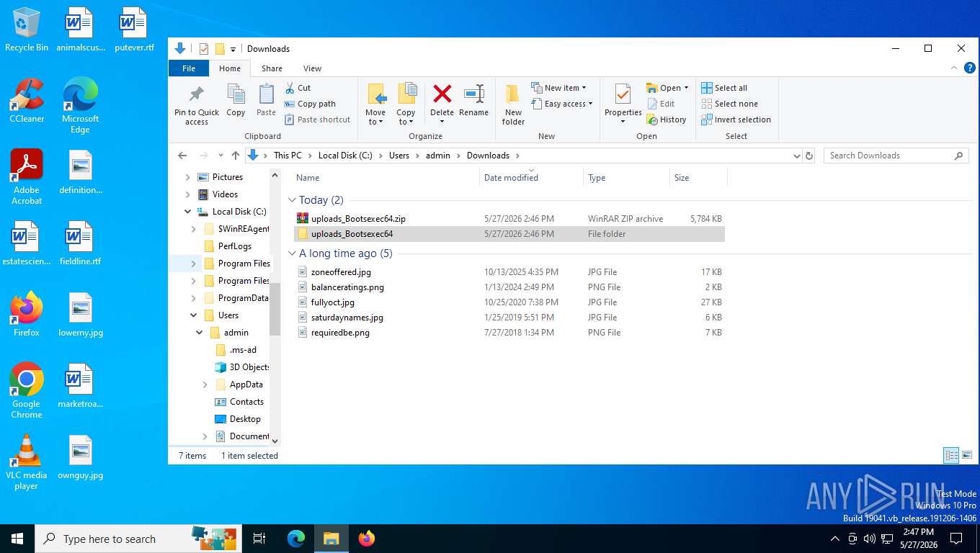
Task: Click the red Delete icon
Action: (x=442, y=94)
